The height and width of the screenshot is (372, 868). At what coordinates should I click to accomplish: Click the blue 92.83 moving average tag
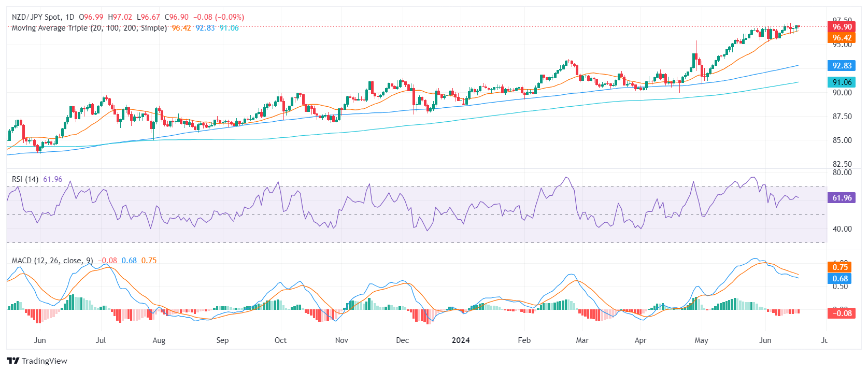coord(842,66)
